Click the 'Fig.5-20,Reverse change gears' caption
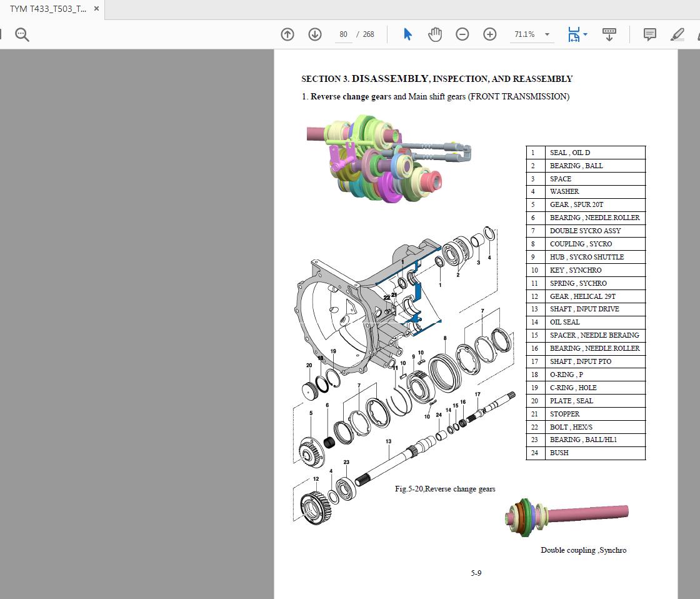700x599 pixels. (445, 489)
